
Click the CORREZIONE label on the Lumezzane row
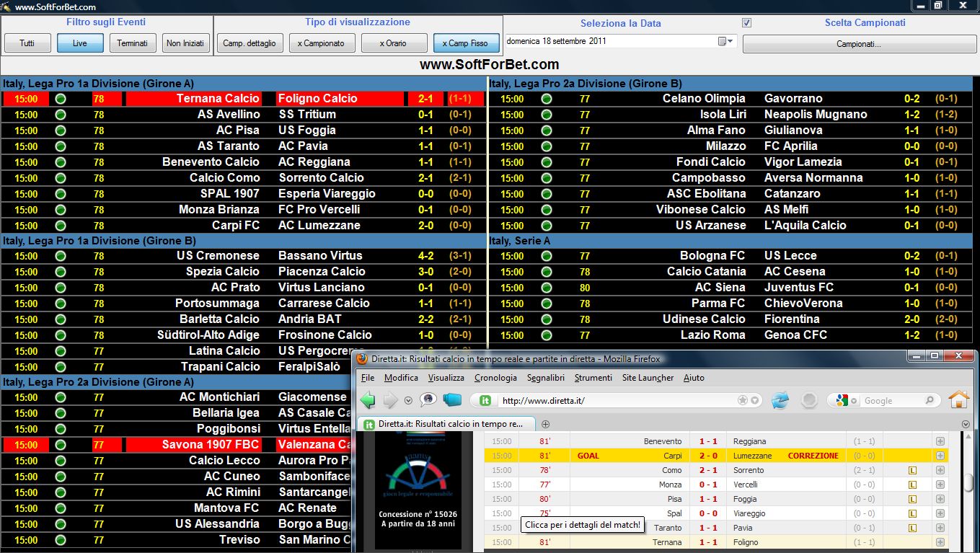coord(813,456)
